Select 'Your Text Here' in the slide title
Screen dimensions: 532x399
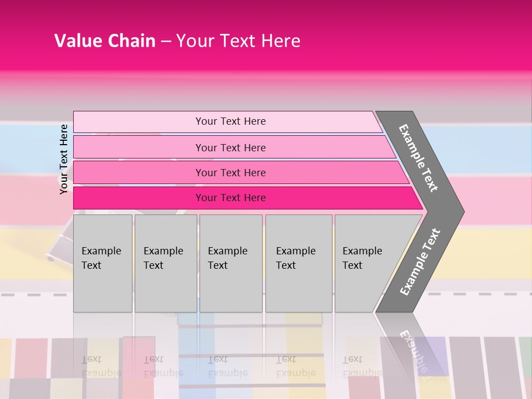coord(238,41)
